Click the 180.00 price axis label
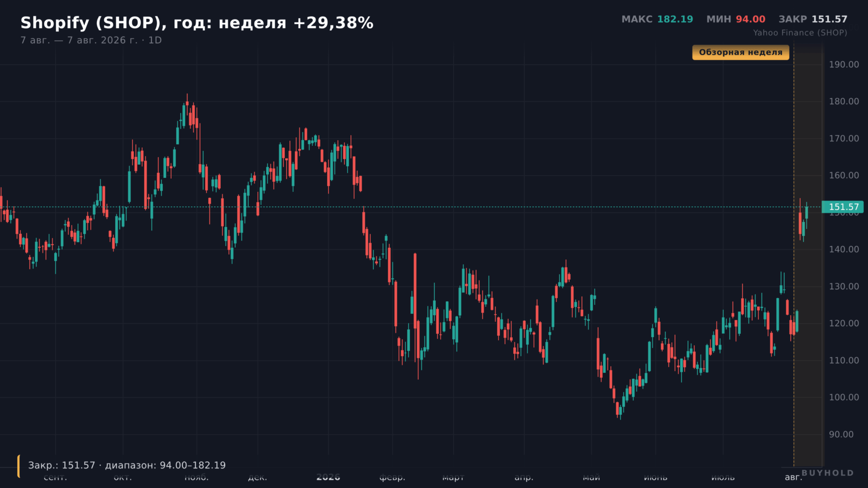Image resolution: width=868 pixels, height=488 pixels. point(844,101)
